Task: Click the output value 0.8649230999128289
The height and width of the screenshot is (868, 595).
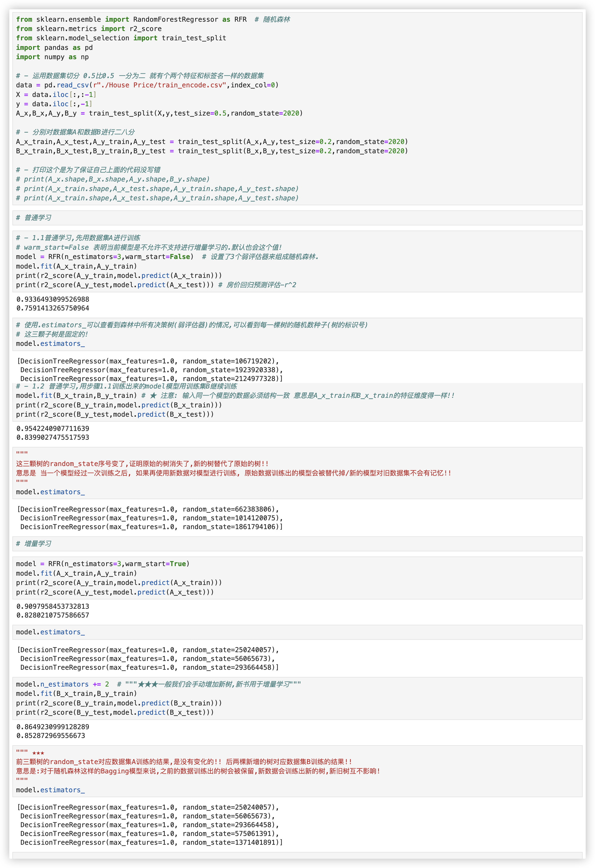Action: pos(53,727)
